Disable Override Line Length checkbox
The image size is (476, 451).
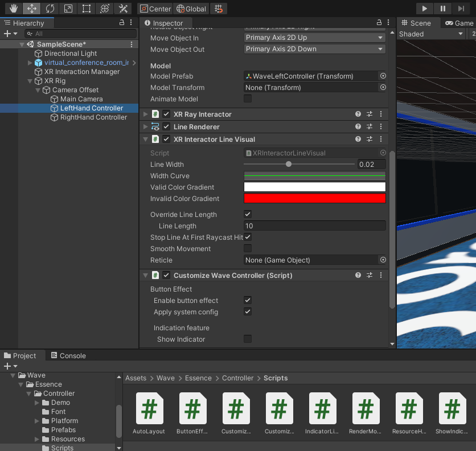[248, 215]
